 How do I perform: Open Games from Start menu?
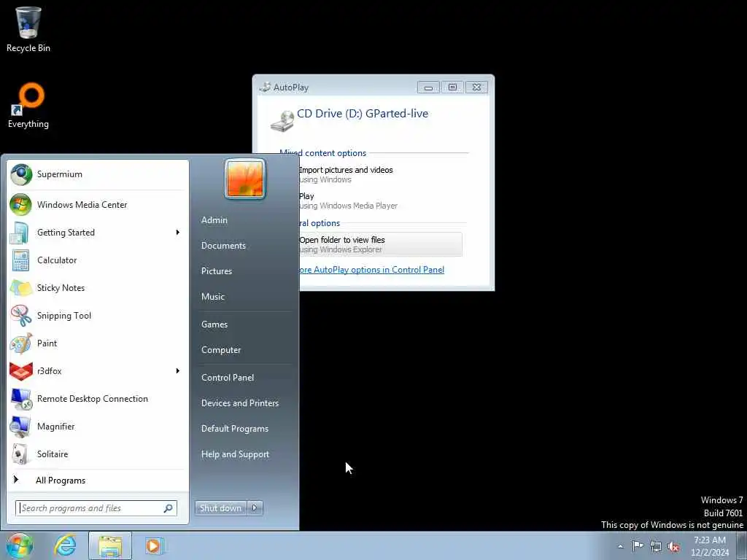coord(214,324)
